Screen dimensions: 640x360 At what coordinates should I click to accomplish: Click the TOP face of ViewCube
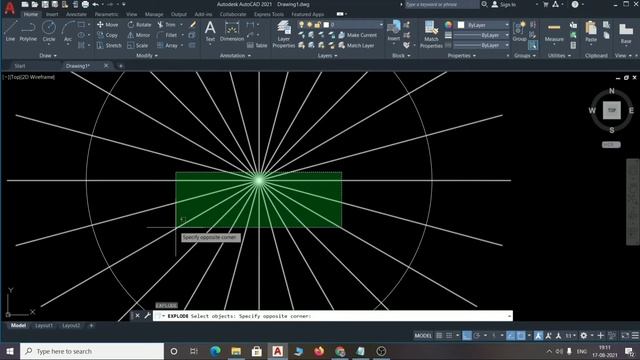tap(611, 110)
